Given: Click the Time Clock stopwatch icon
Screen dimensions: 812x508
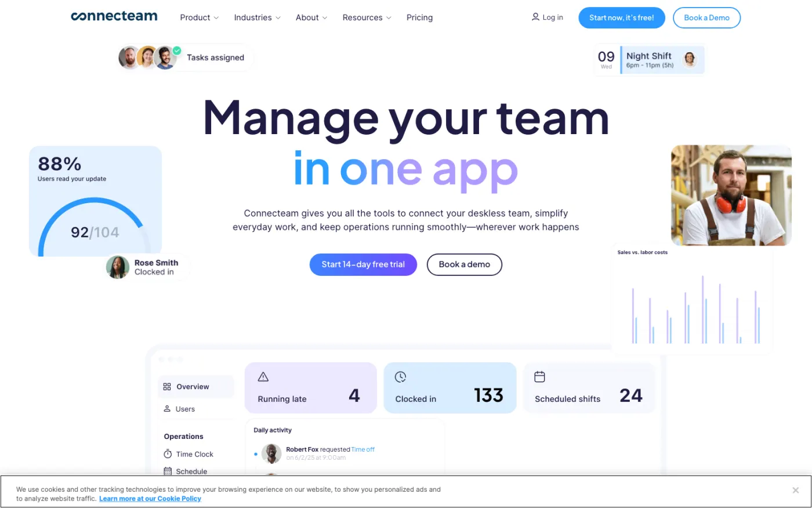Looking at the screenshot, I should point(168,454).
